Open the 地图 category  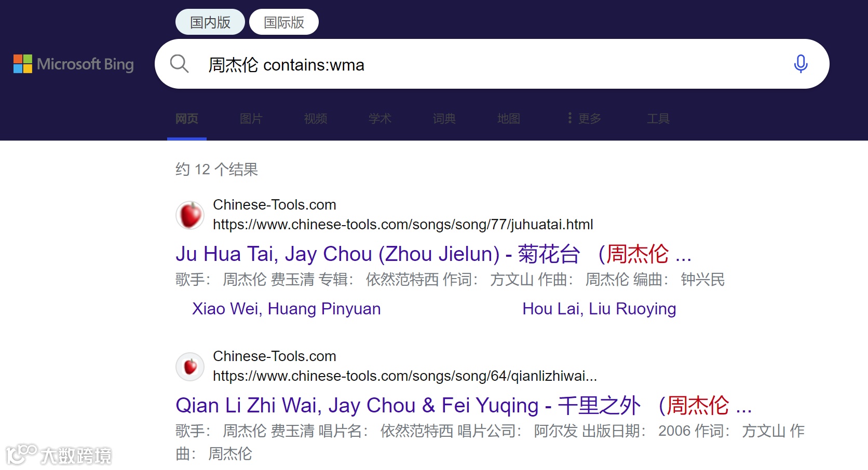coord(508,118)
